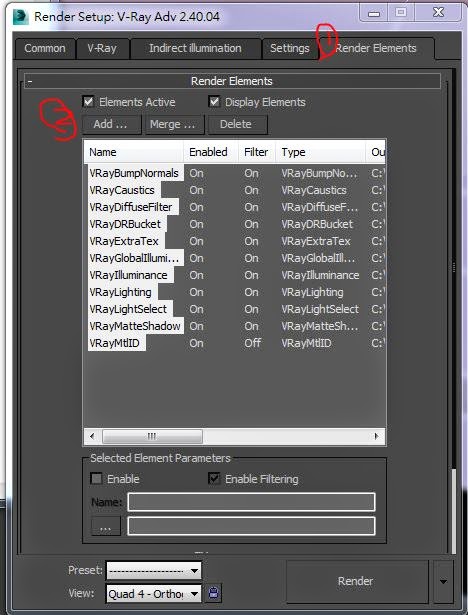The image size is (468, 615).
Task: Click the Delete button
Action: pos(238,124)
